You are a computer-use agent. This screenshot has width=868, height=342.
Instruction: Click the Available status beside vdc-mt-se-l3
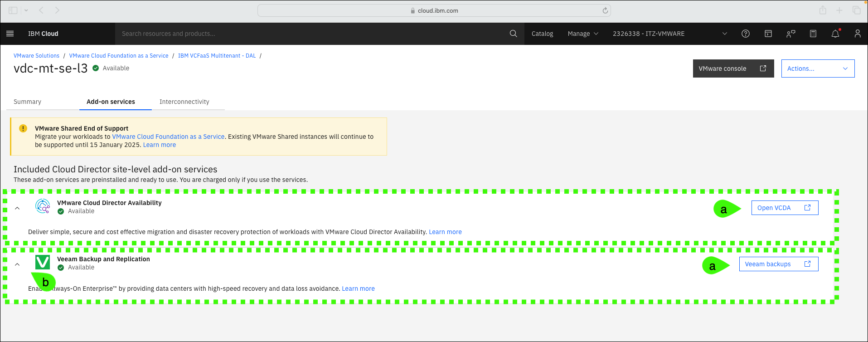pyautogui.click(x=111, y=68)
